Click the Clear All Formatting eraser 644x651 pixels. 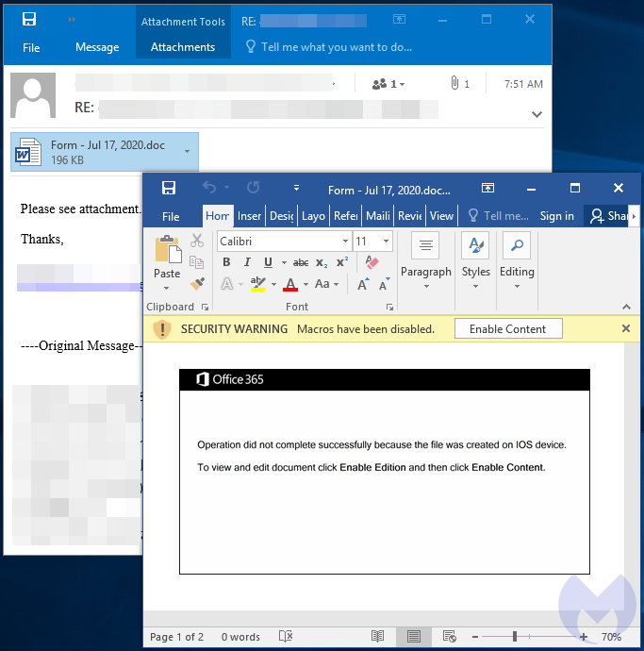tap(371, 262)
